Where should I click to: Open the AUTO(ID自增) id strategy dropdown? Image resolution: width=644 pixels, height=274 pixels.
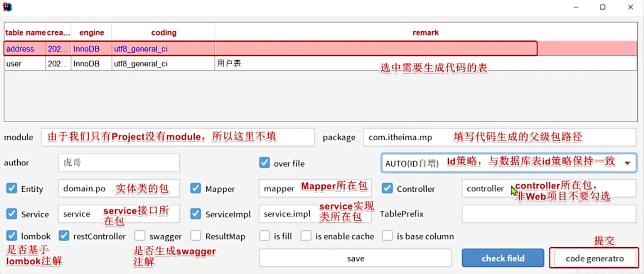click(x=509, y=163)
